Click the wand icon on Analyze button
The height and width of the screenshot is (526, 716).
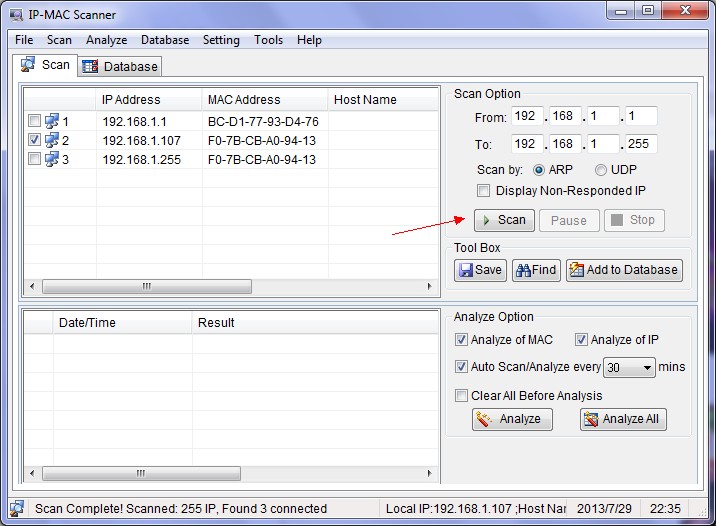point(484,419)
